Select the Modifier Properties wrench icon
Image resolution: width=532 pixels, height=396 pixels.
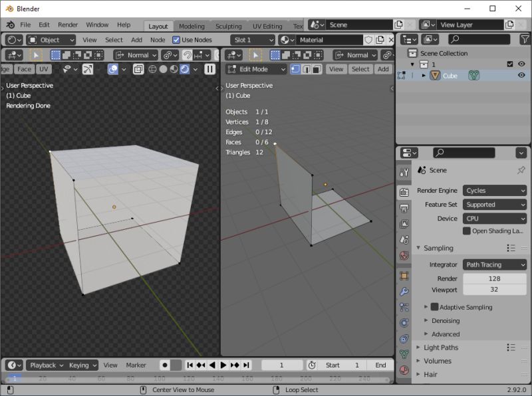click(x=404, y=290)
